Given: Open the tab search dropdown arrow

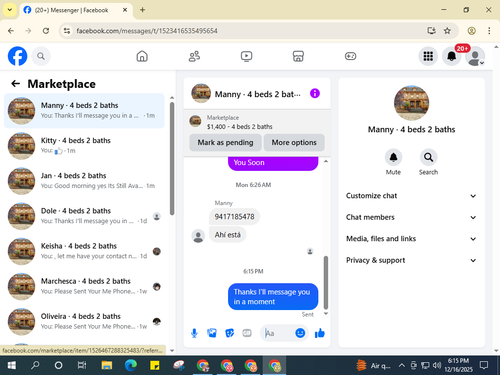Looking at the screenshot, I should click(10, 10).
